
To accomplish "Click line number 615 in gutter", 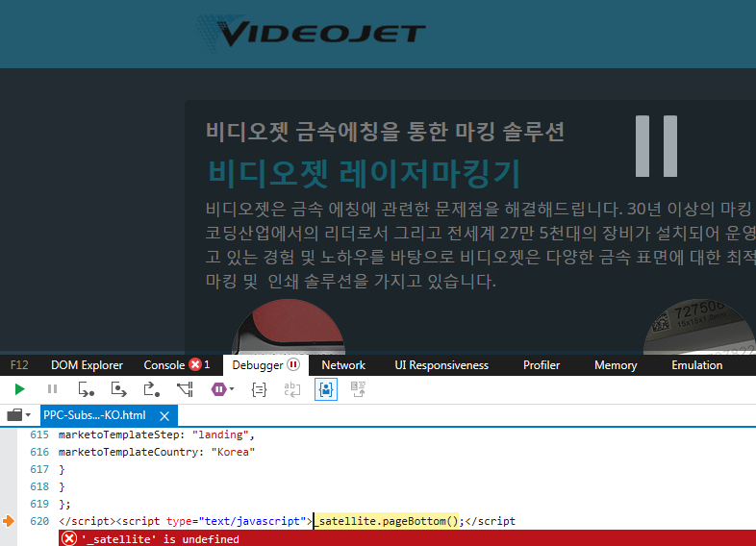I will pyautogui.click(x=39, y=434).
